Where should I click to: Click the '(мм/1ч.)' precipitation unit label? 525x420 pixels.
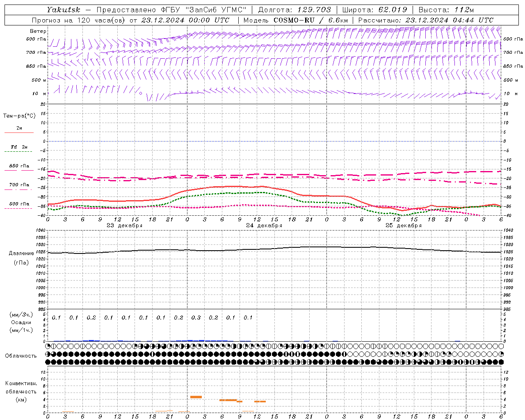pyautogui.click(x=21, y=330)
